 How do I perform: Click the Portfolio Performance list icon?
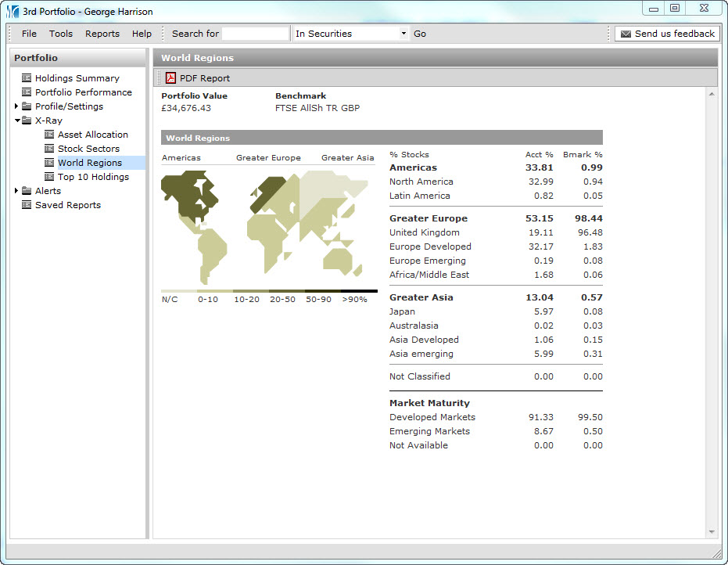pyautogui.click(x=27, y=92)
